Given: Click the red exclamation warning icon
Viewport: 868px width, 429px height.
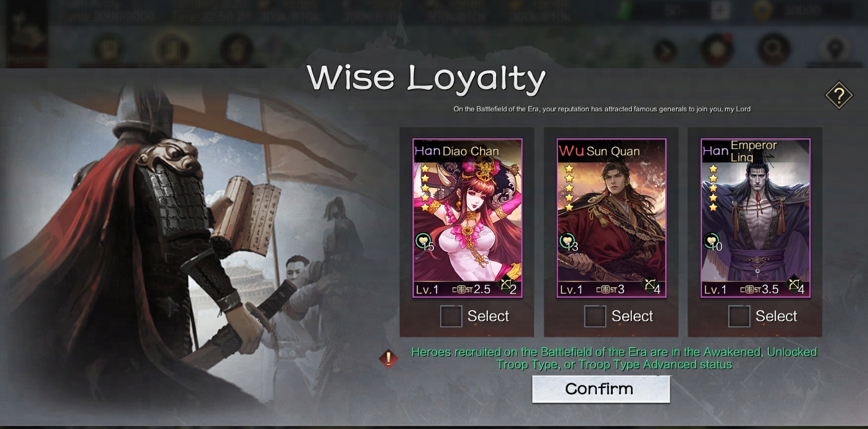Looking at the screenshot, I should pos(389,359).
